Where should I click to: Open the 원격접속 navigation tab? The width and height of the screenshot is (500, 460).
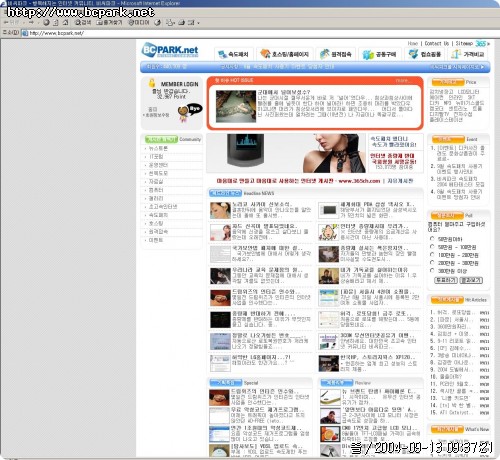coord(336,54)
